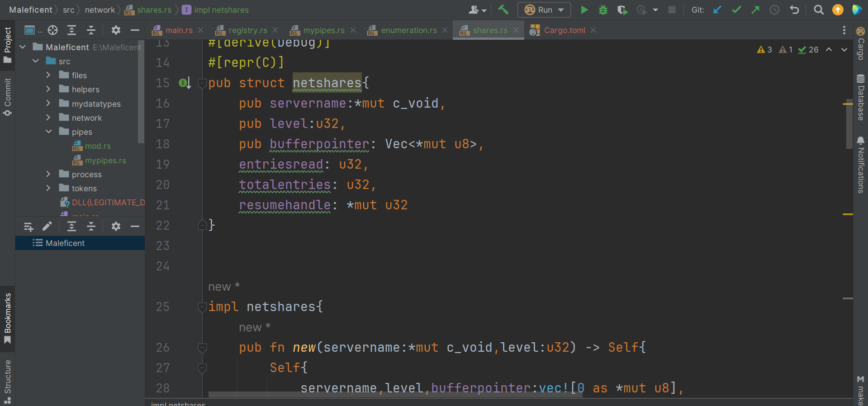
Task: Push changes with Git green arrow
Action: [755, 9]
